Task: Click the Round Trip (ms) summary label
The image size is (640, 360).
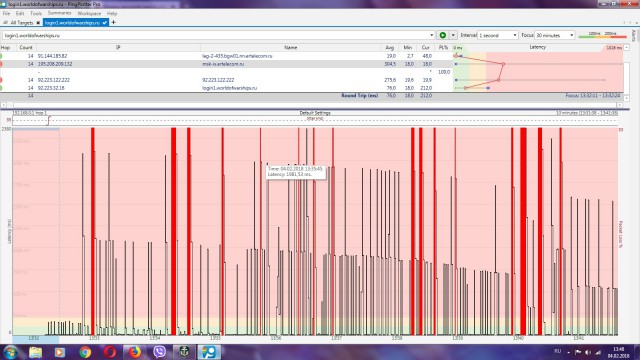Action: click(360, 96)
